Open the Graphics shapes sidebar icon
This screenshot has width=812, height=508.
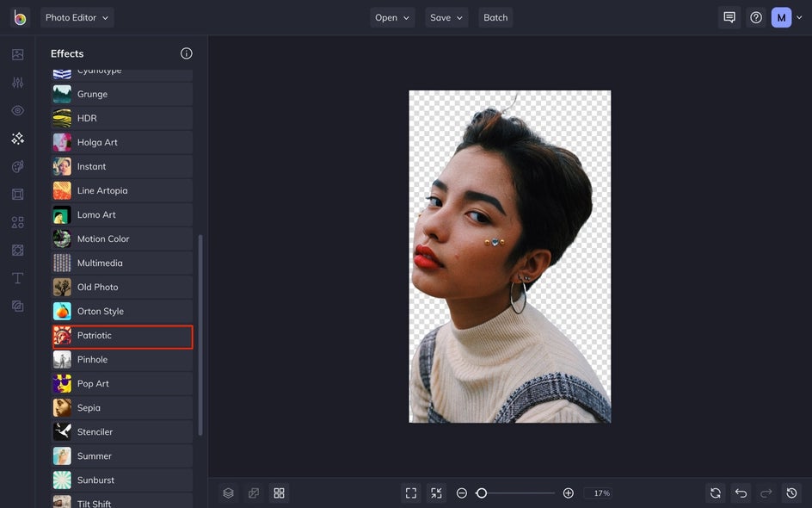(17, 222)
